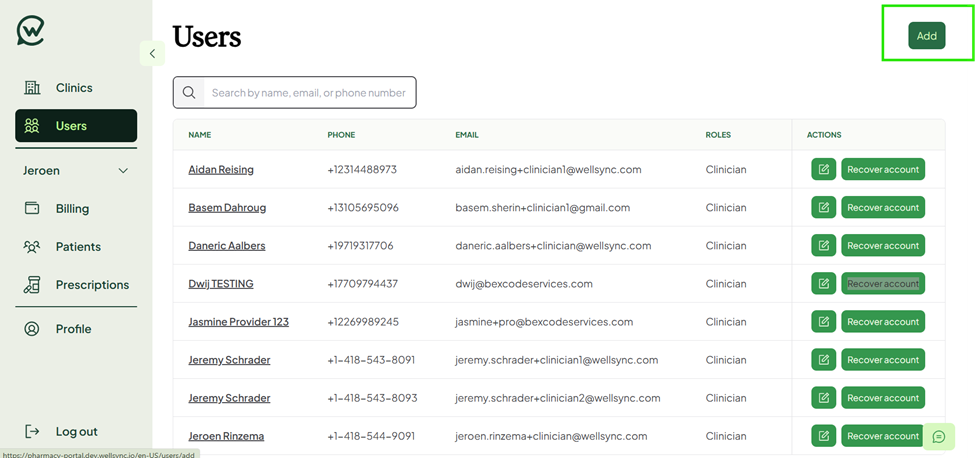The height and width of the screenshot is (458, 975).
Task: Open Aidan Reising user link
Action: pos(221,170)
